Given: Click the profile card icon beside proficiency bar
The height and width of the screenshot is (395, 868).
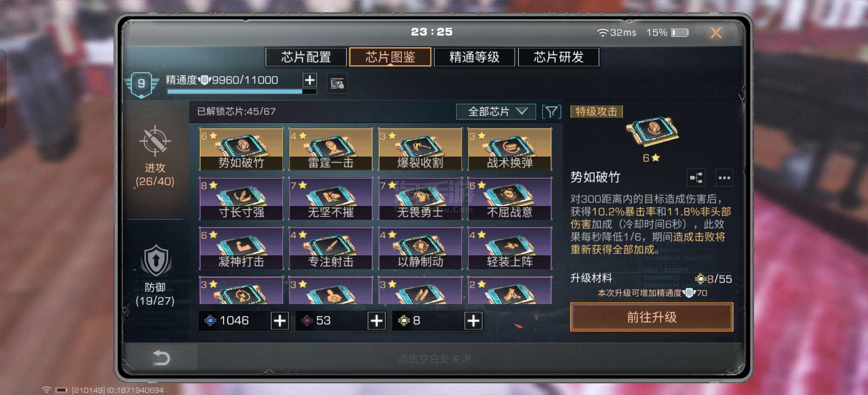Looking at the screenshot, I should coord(337,83).
